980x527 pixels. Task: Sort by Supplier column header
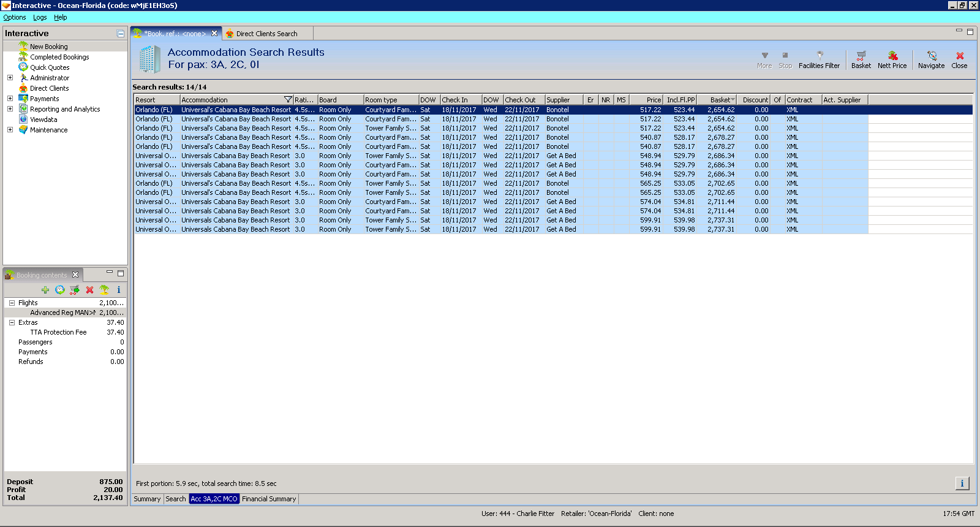[x=564, y=100]
